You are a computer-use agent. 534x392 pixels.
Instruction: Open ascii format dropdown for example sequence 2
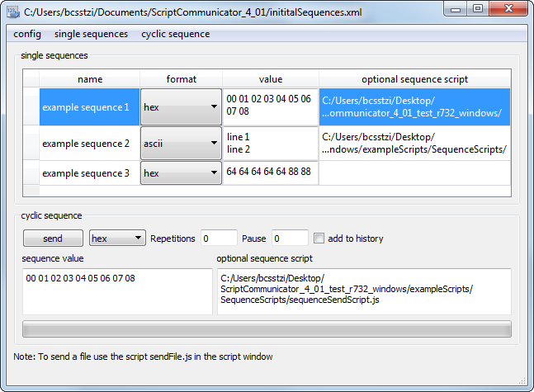pos(181,144)
